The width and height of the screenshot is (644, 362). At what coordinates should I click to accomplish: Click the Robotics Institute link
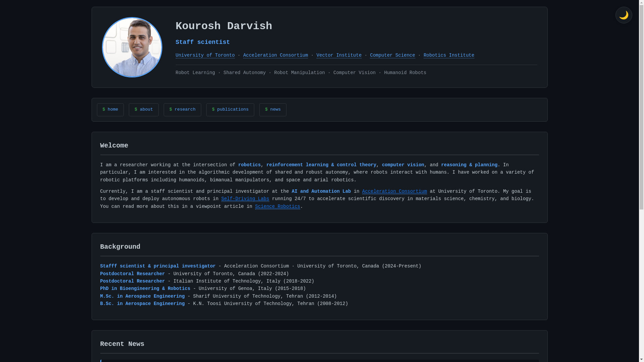(x=449, y=55)
